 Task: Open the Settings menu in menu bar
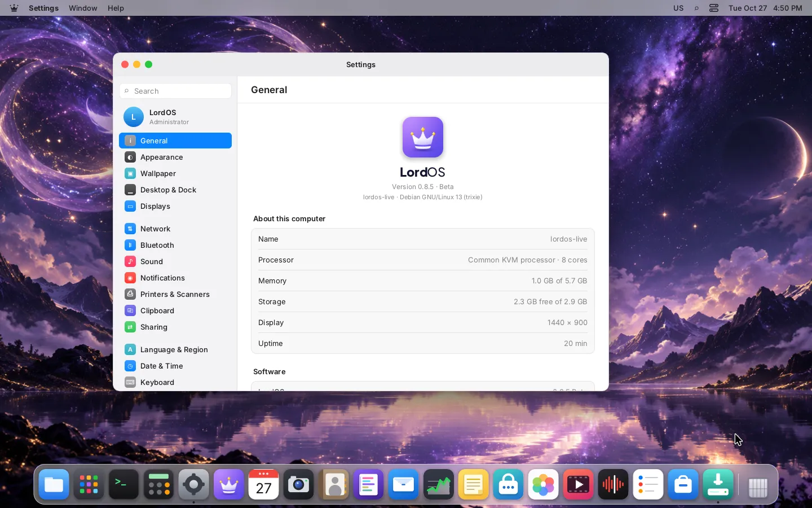[x=43, y=8]
